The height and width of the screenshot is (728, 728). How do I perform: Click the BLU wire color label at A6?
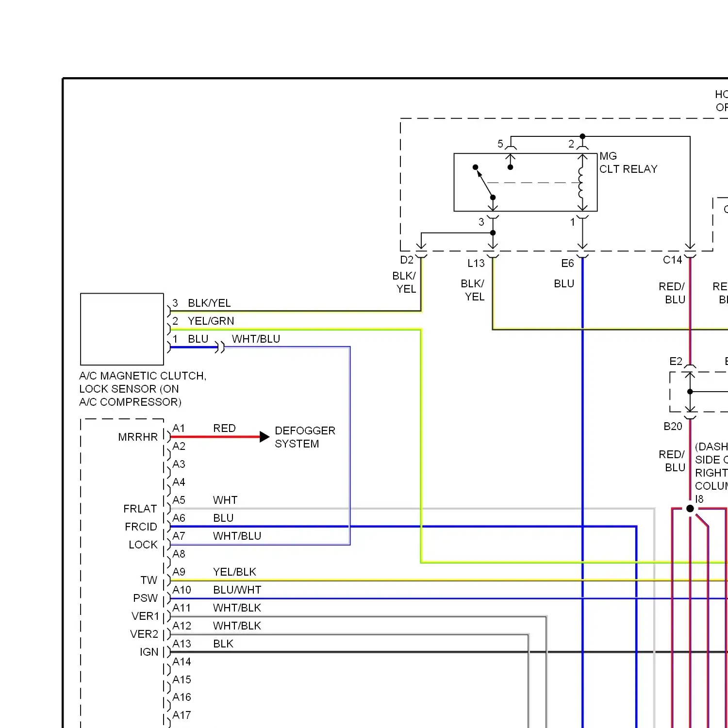(223, 518)
